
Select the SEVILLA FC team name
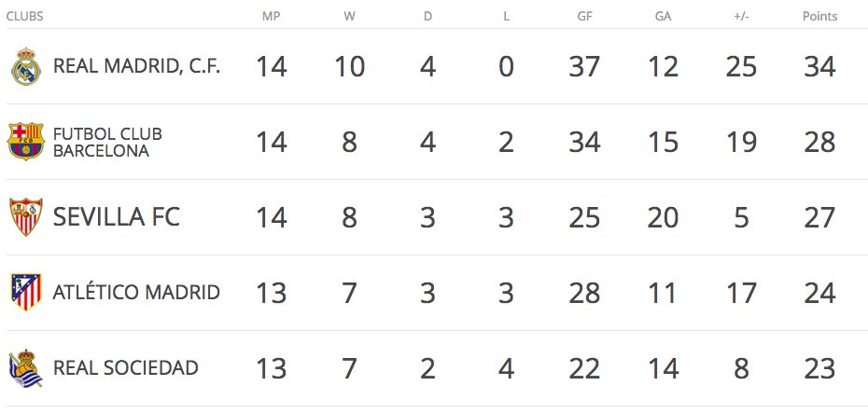point(116,217)
